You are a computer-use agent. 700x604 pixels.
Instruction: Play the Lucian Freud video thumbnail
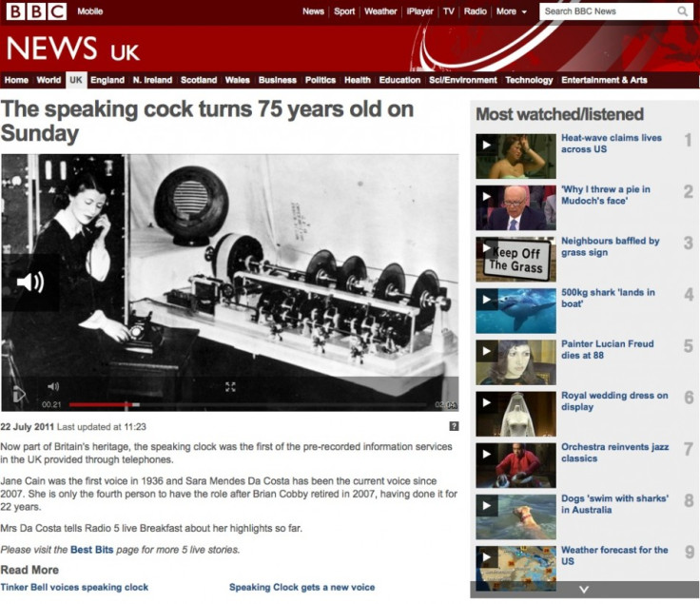tap(515, 362)
